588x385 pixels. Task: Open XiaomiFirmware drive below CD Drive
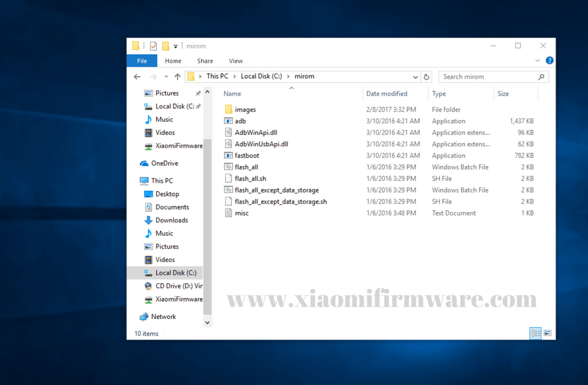coord(173,299)
